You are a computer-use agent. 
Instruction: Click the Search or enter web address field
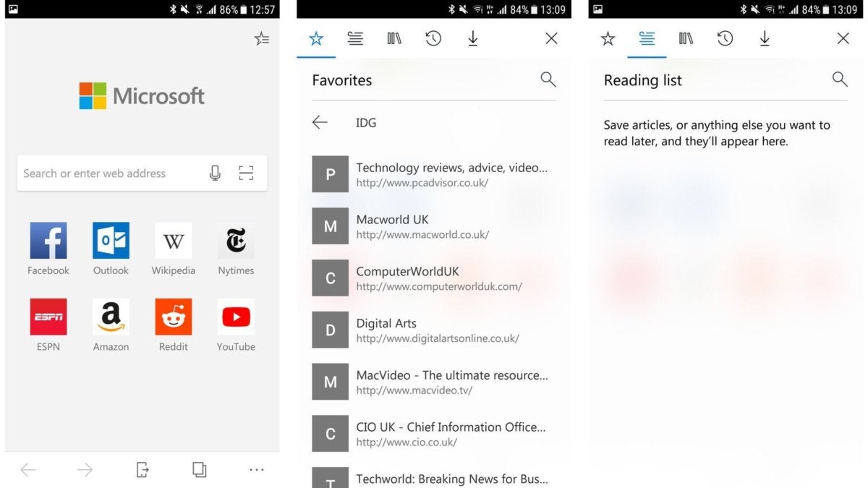(142, 174)
